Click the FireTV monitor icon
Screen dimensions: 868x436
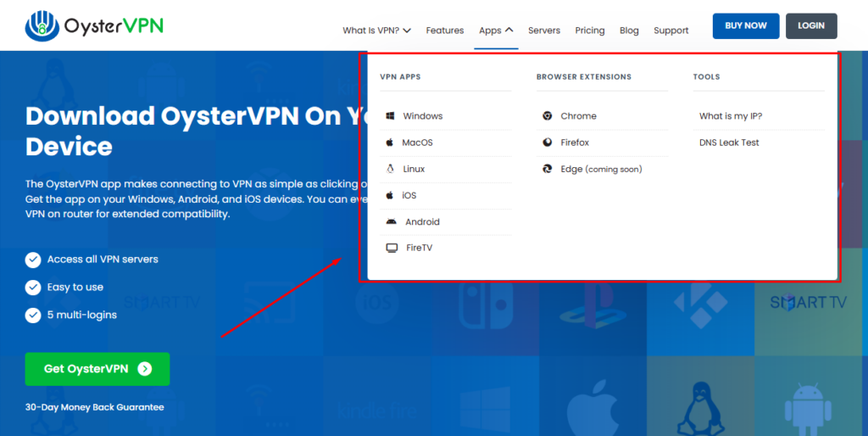point(392,249)
